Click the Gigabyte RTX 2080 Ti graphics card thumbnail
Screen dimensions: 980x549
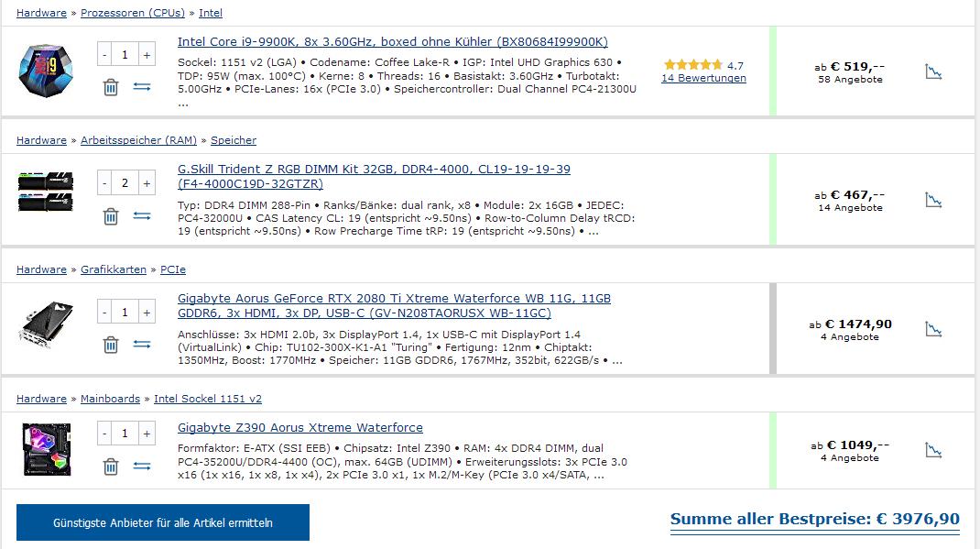pos(46,324)
